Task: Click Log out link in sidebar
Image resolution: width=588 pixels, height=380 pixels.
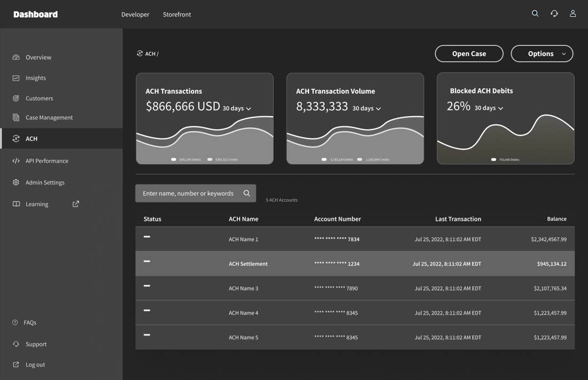Action: coord(35,365)
